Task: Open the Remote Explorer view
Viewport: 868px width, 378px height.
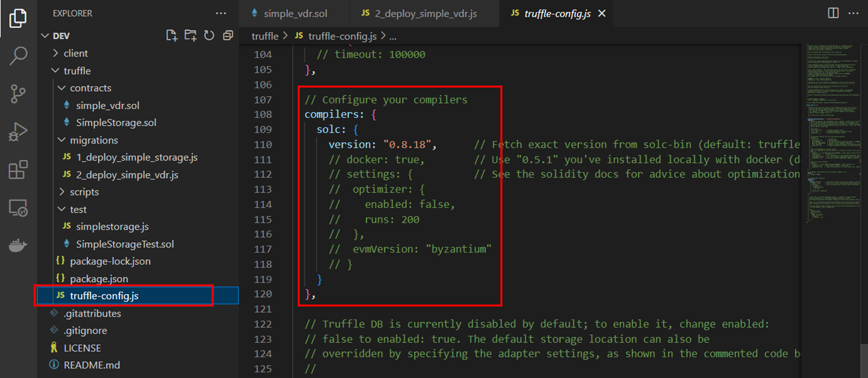Action: [x=18, y=207]
